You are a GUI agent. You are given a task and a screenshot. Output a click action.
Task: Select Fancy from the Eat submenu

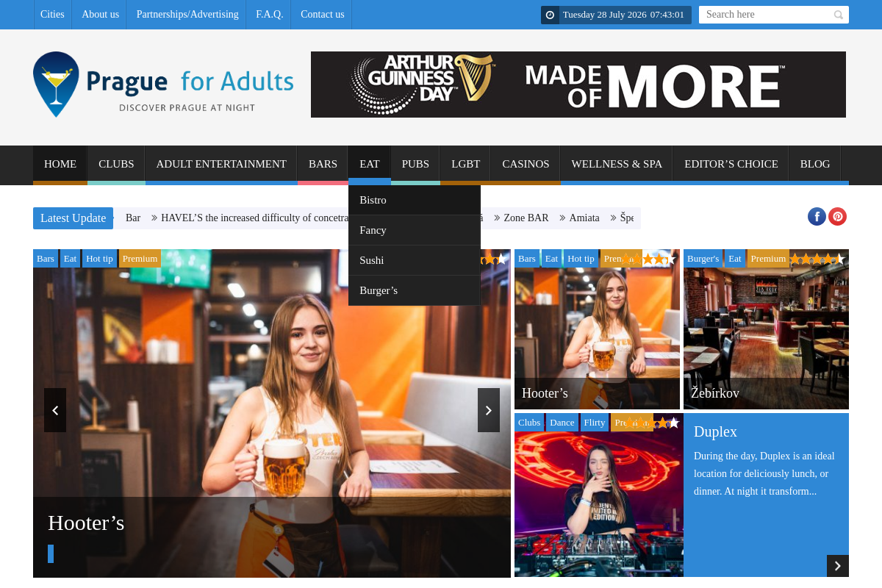click(x=415, y=230)
